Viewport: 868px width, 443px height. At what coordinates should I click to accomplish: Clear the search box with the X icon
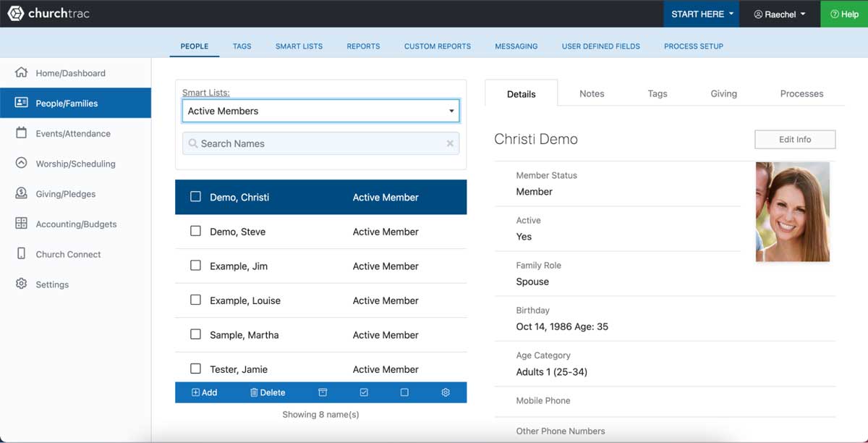[x=450, y=143]
